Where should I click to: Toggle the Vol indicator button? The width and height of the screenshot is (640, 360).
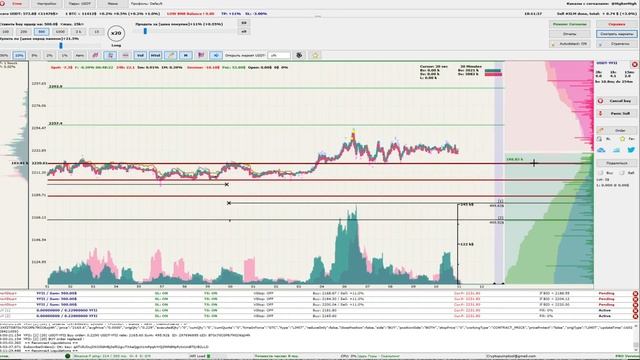tap(140, 55)
